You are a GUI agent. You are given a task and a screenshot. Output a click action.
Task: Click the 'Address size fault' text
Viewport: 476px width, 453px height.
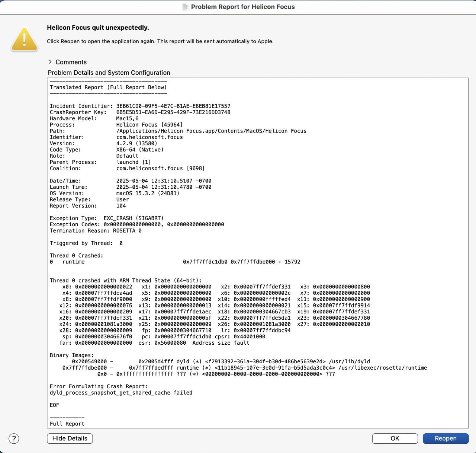pos(221,343)
